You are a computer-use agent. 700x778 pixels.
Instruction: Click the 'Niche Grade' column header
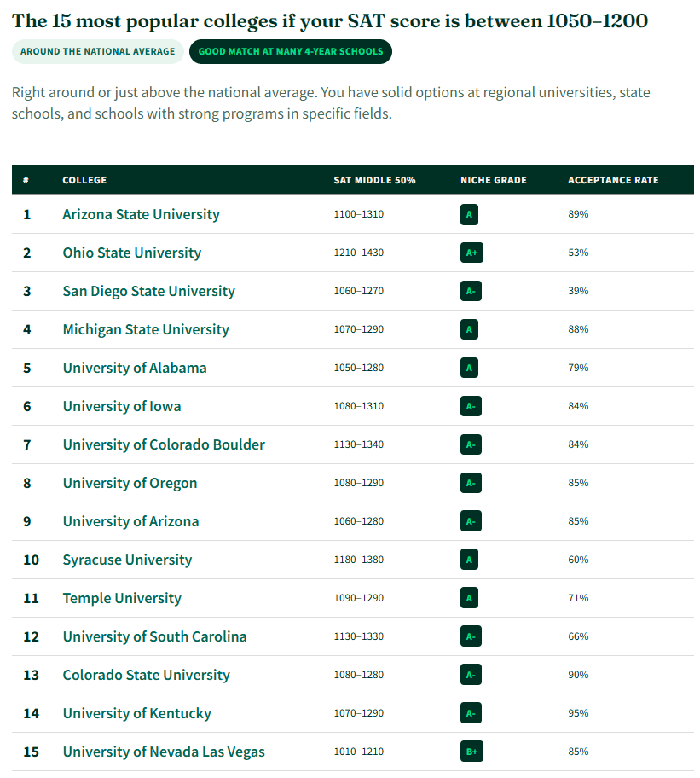pyautogui.click(x=494, y=180)
